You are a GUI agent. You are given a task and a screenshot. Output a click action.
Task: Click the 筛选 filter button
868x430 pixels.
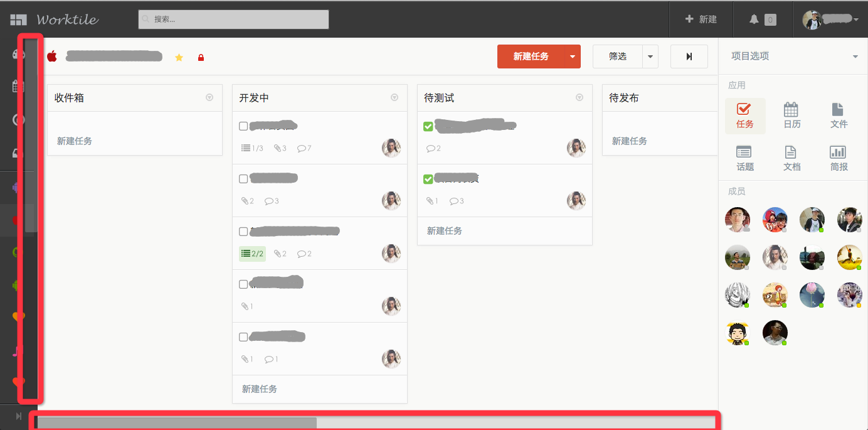pyautogui.click(x=618, y=56)
